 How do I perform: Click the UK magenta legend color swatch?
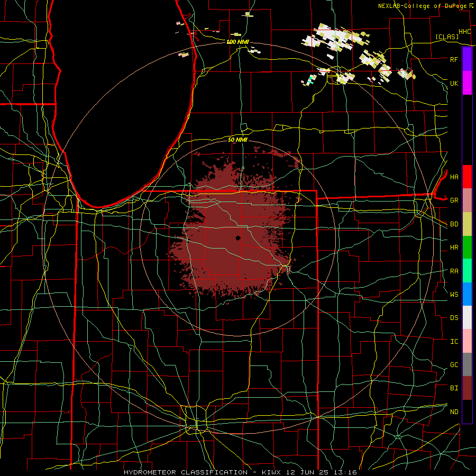click(x=467, y=83)
